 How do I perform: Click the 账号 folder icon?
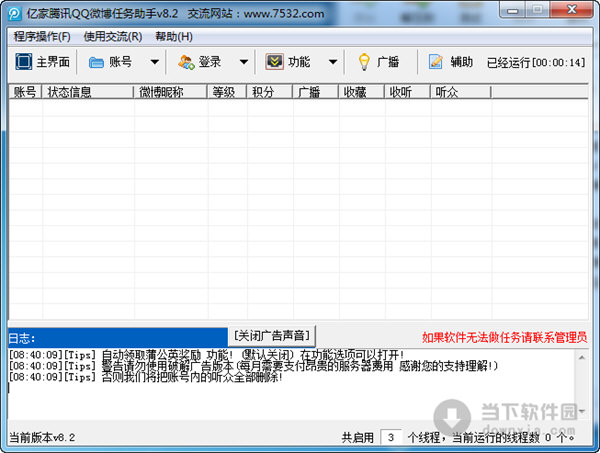(96, 62)
